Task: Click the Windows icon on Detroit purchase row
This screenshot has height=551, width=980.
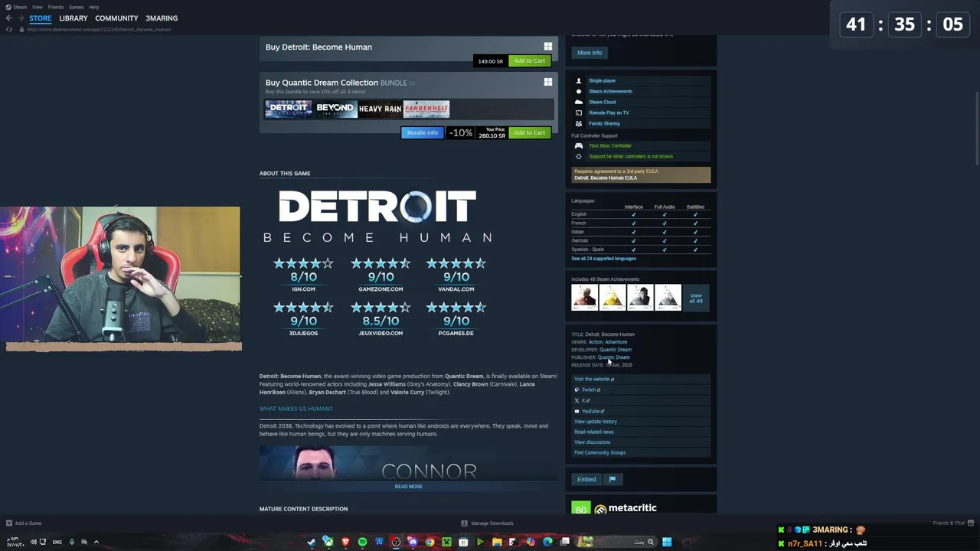Action: pos(548,47)
